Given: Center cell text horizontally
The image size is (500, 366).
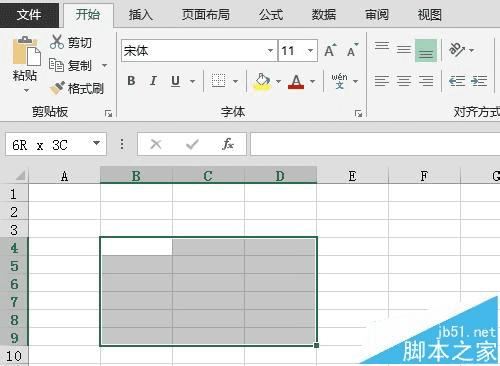Looking at the screenshot, I should tap(404, 81).
